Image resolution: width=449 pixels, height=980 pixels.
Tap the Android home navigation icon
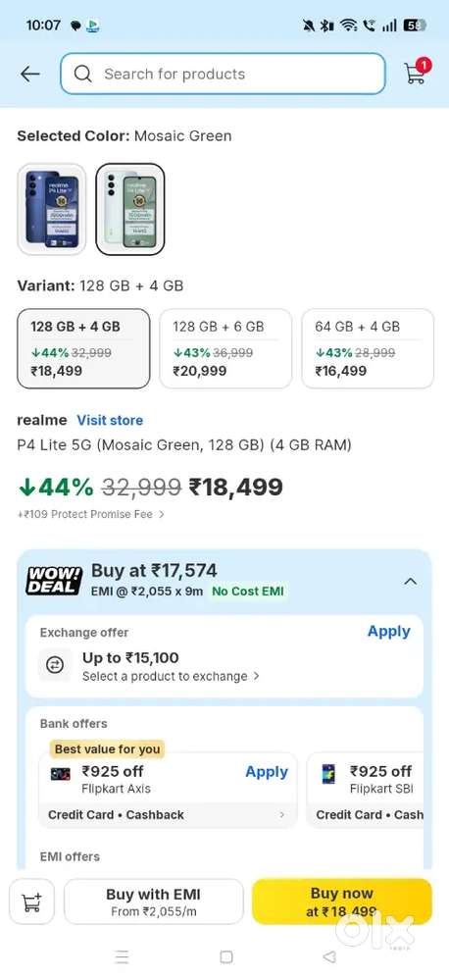click(x=226, y=956)
